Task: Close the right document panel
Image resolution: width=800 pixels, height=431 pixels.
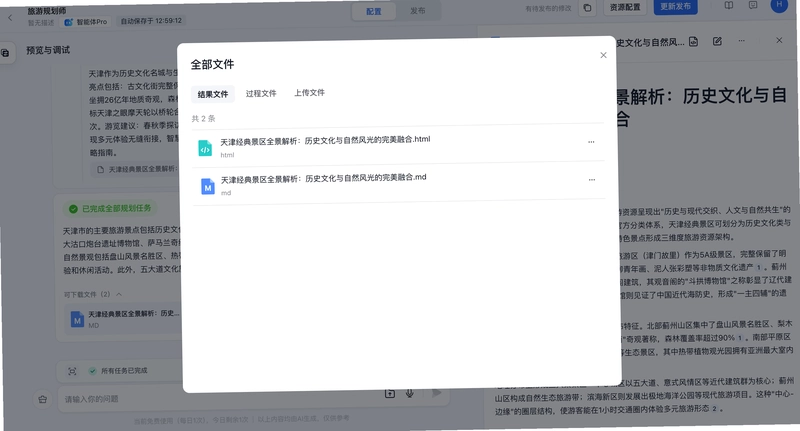Action: click(779, 40)
